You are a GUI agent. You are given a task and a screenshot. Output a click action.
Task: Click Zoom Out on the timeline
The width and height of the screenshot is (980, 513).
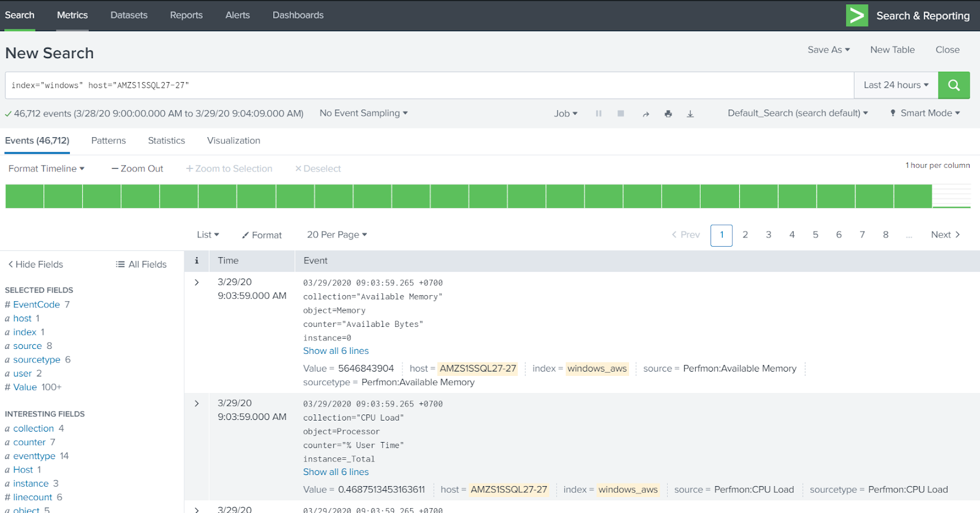[137, 168]
